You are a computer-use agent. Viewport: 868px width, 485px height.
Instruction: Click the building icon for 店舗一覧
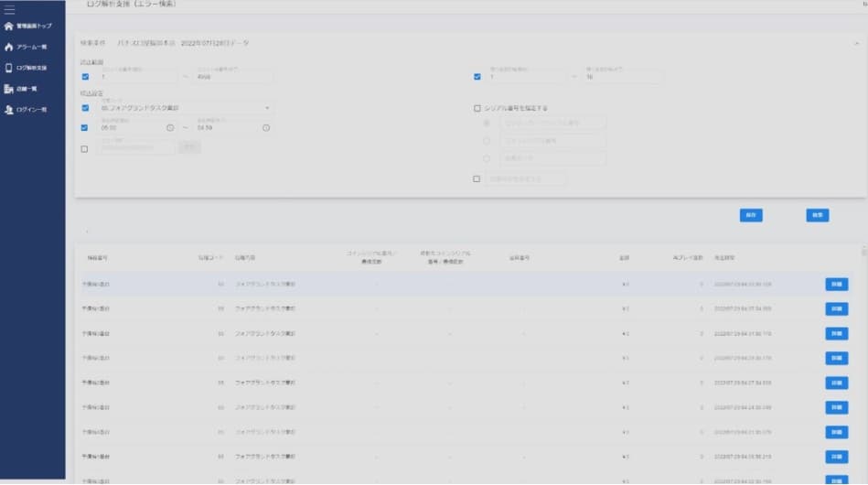pyautogui.click(x=9, y=89)
